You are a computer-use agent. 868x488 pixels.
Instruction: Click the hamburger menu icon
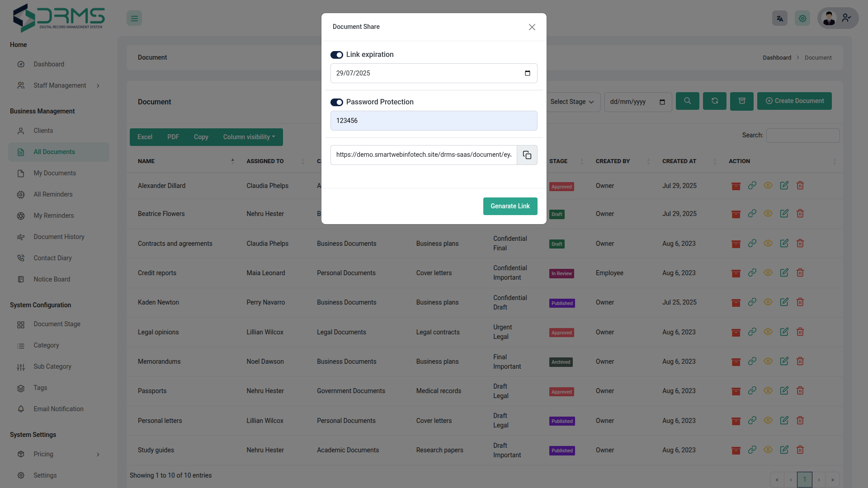click(x=134, y=19)
